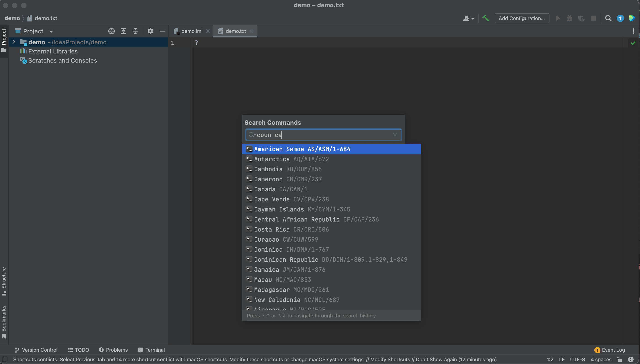Screen dimensions: 640x364
Task: Click the Build Project hammer icon
Action: tap(486, 18)
